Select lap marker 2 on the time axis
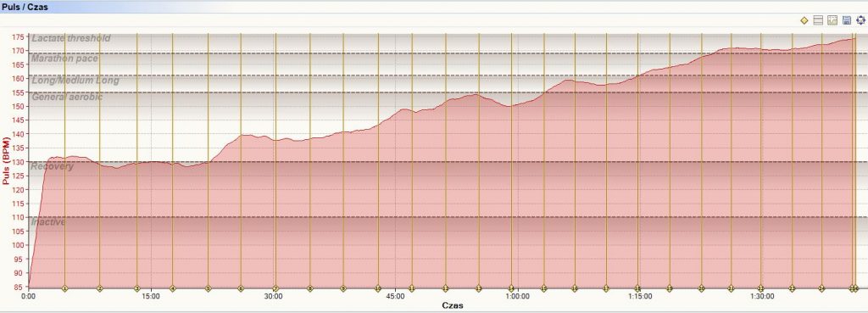The height and width of the screenshot is (313, 868). 100,288
